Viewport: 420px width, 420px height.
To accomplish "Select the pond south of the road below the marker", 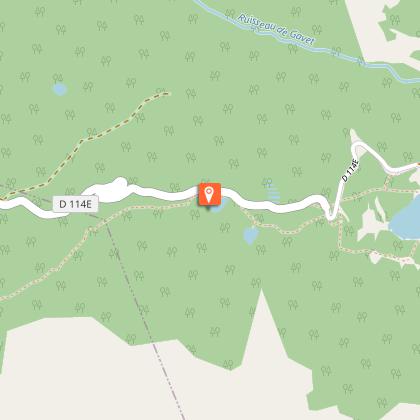I will pos(251,235).
